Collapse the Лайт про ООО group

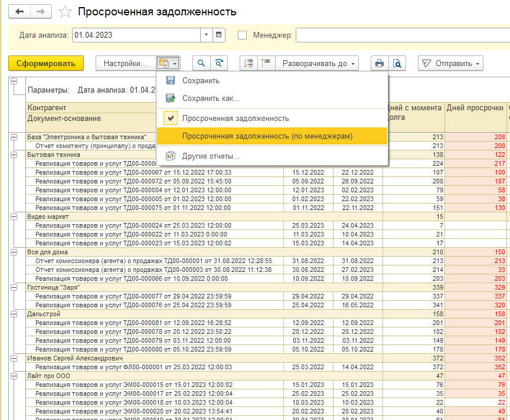(14, 376)
